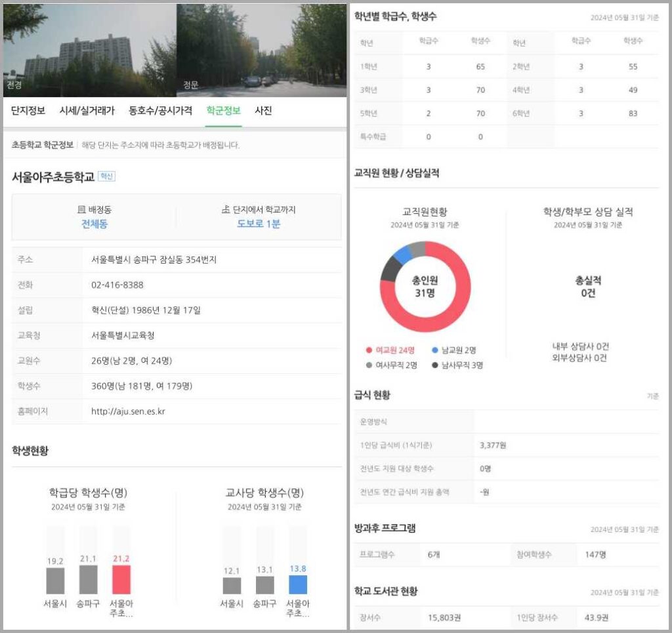Click the 학교 도서관 현황 heading
The height and width of the screenshot is (633, 672).
click(386, 592)
